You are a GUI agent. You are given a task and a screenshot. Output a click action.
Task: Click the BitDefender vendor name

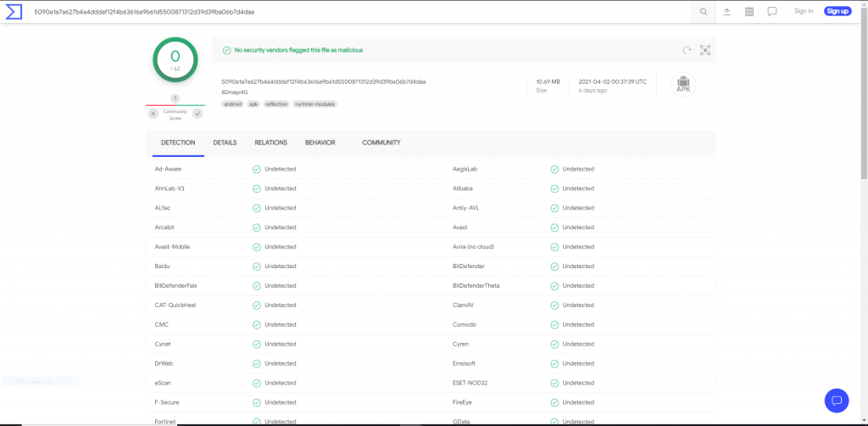(468, 266)
